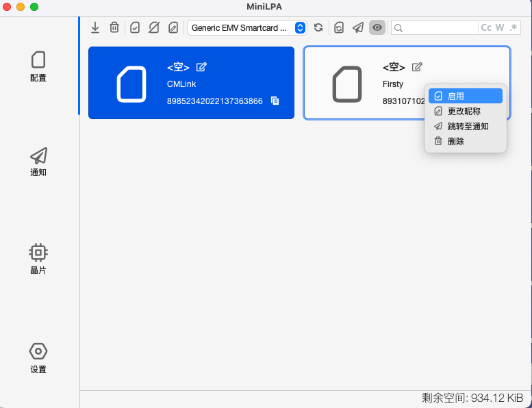This screenshot has height=408, width=532.
Task: Edit nickname icon on CMLink card
Action: [x=201, y=67]
